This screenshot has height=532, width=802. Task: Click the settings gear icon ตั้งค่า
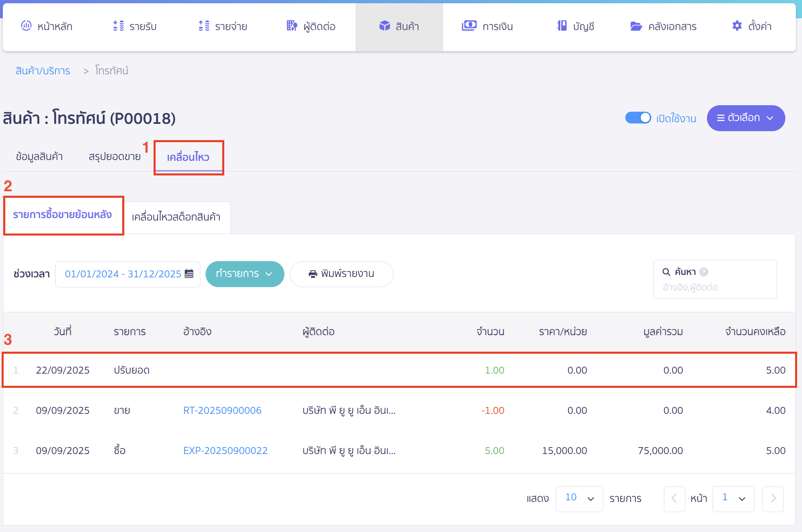(x=737, y=26)
